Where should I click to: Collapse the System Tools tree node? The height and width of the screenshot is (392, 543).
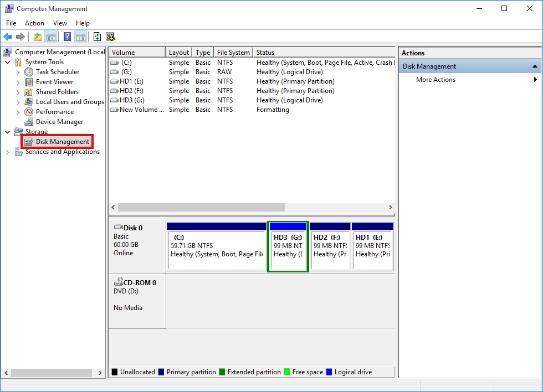click(x=8, y=62)
